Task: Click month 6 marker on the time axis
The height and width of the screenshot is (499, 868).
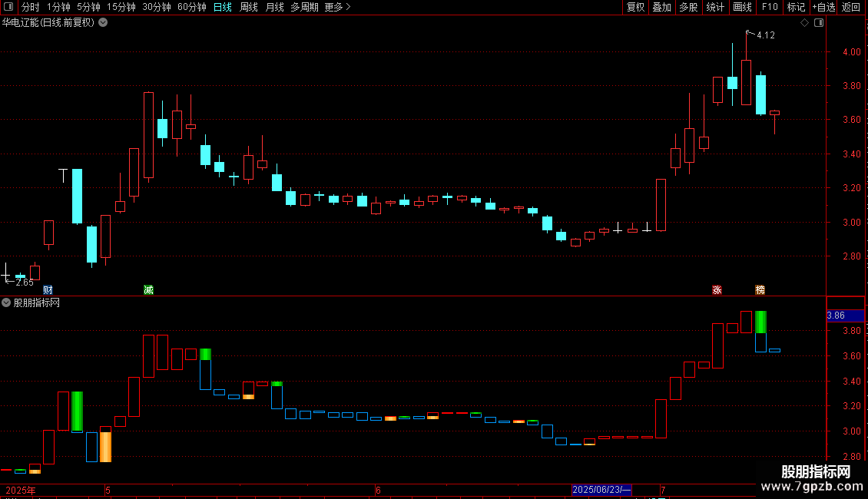Action: coord(378,490)
